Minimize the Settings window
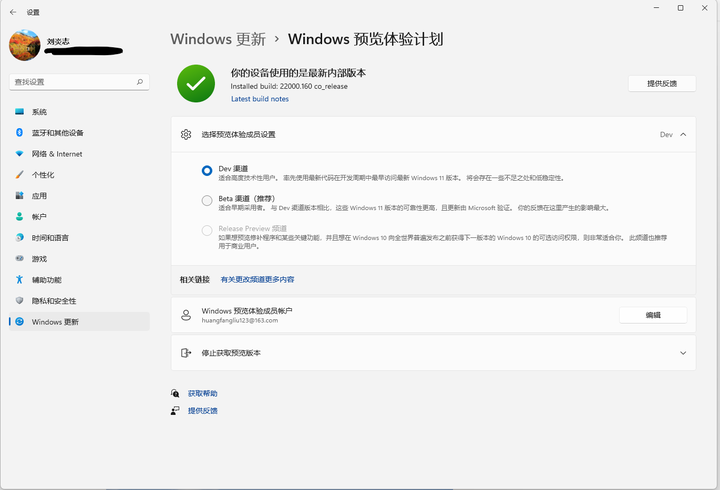 [656, 8]
